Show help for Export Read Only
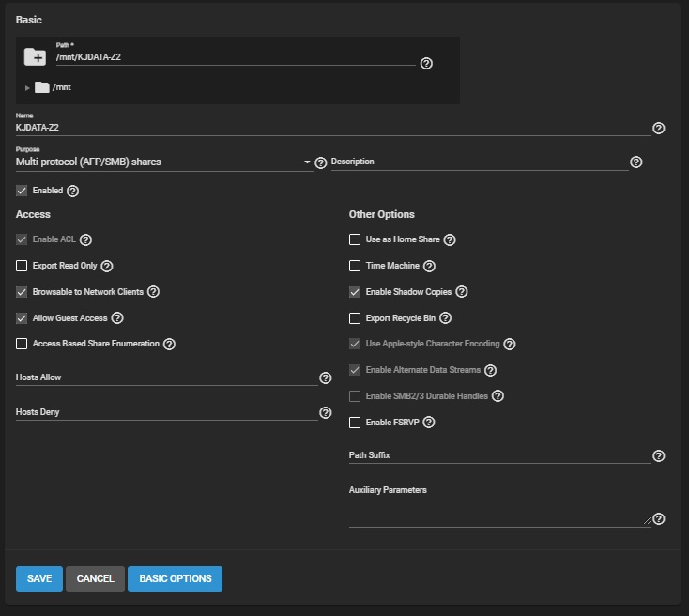 tap(107, 266)
